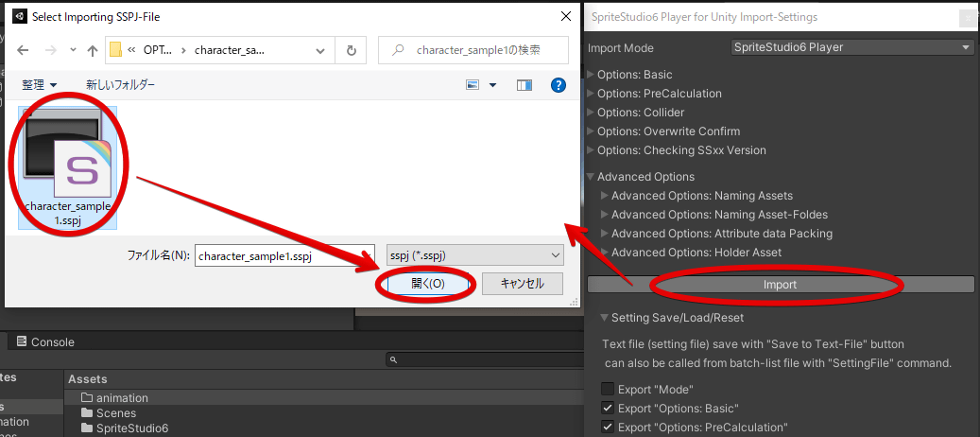980x437 pixels.
Task: Click the file name input field
Action: 284,255
